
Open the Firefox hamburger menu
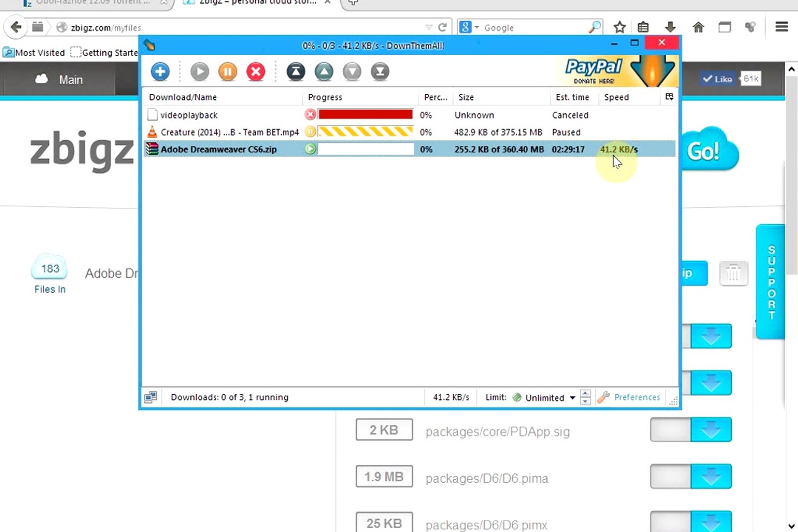click(782, 27)
